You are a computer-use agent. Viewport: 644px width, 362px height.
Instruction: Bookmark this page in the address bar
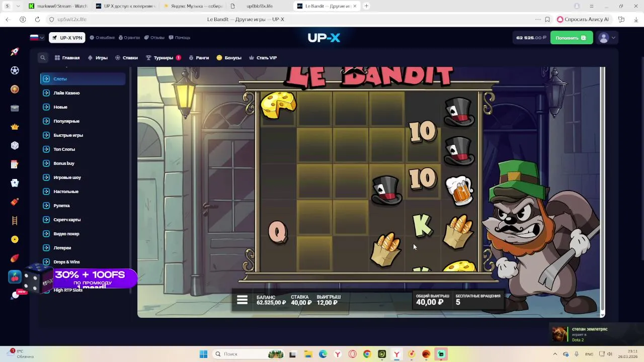click(x=547, y=19)
